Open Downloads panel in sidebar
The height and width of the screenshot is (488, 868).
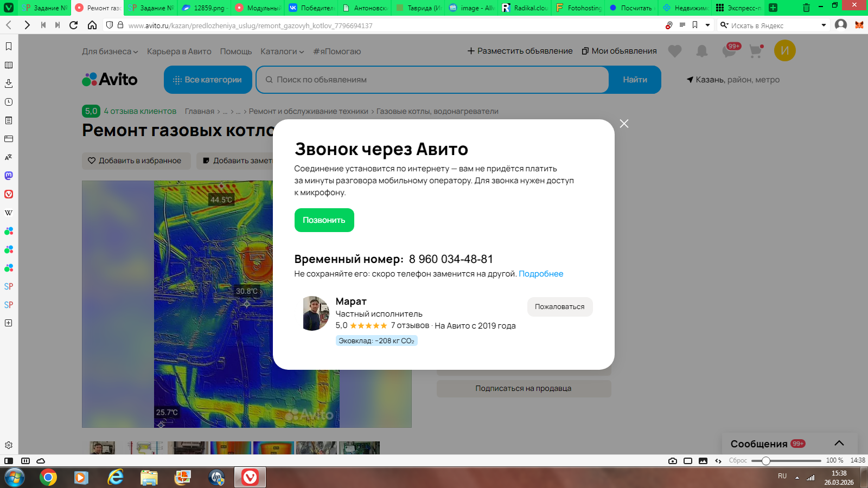[x=9, y=84]
